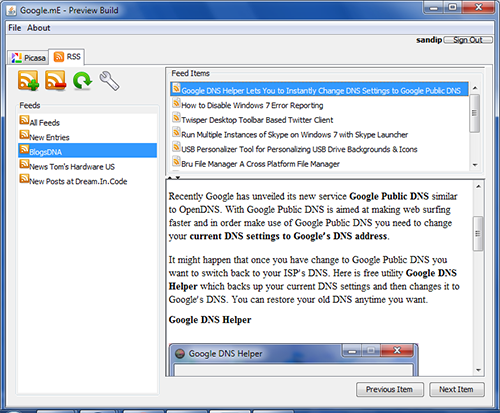Click the RSS icon beside News Tom's Hardware US
500x413 pixels.
pyautogui.click(x=24, y=164)
